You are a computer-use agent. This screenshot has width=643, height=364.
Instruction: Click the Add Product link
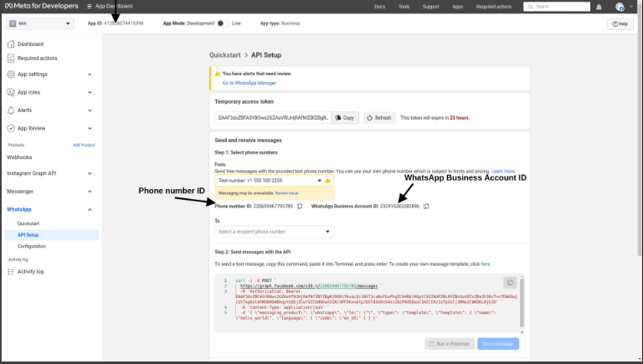84,145
